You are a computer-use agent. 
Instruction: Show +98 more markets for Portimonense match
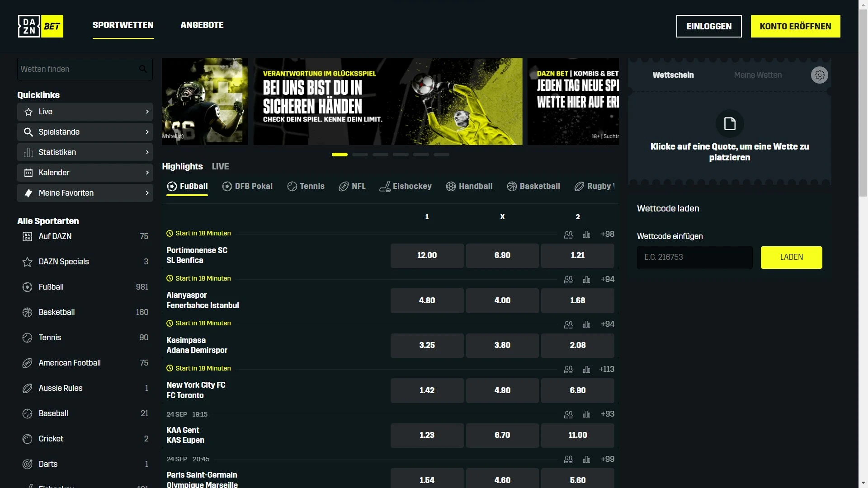coord(607,234)
